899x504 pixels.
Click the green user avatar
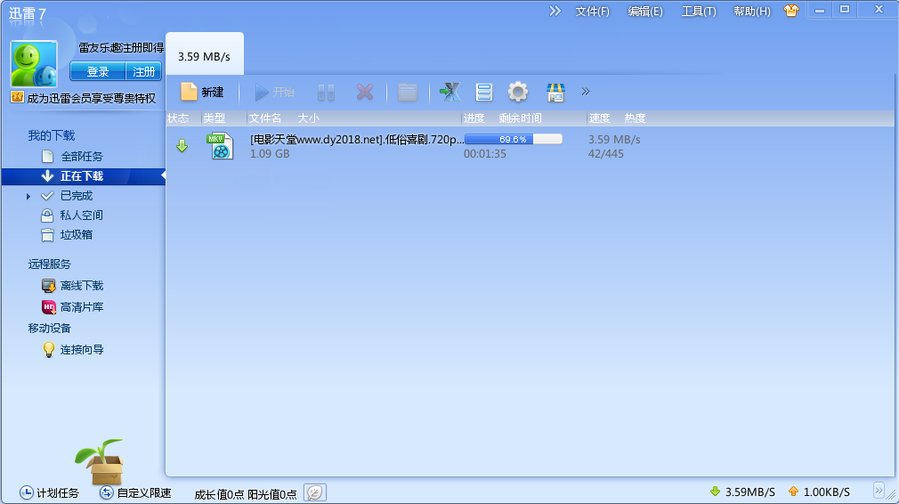[x=34, y=64]
